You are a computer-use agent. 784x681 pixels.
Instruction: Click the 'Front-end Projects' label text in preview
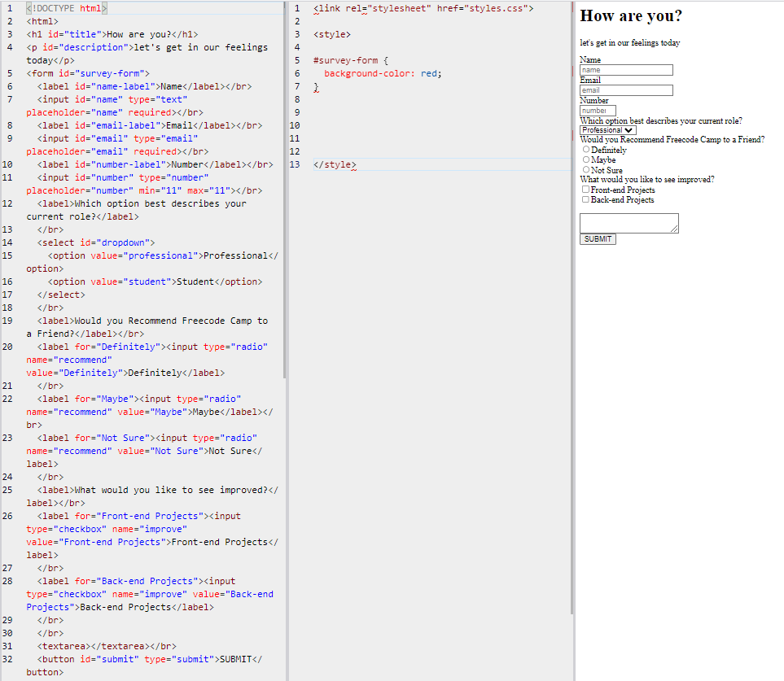click(x=623, y=190)
